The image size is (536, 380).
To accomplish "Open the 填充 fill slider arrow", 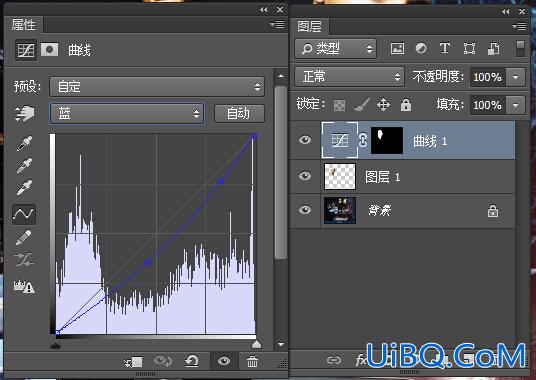I will click(x=515, y=105).
